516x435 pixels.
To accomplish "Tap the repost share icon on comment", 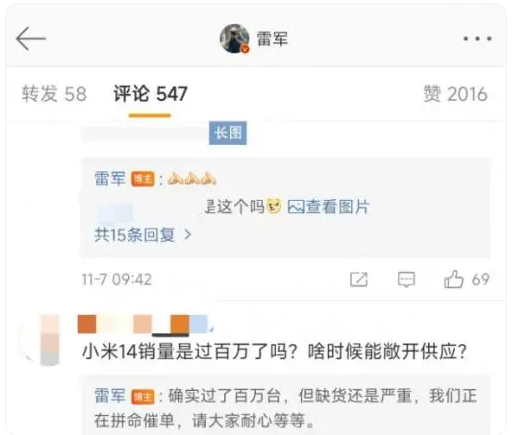I will (359, 279).
